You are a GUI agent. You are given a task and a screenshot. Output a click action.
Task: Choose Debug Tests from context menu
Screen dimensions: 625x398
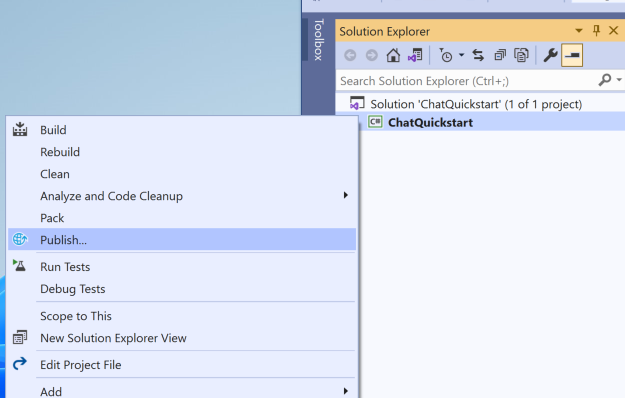click(x=182, y=289)
